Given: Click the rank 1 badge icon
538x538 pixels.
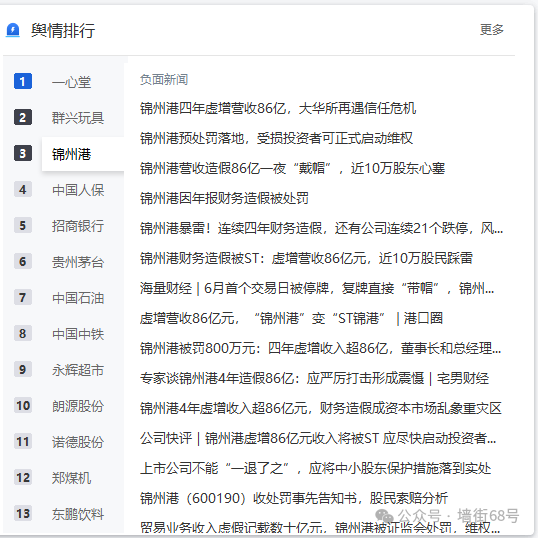Looking at the screenshot, I should coord(23,81).
